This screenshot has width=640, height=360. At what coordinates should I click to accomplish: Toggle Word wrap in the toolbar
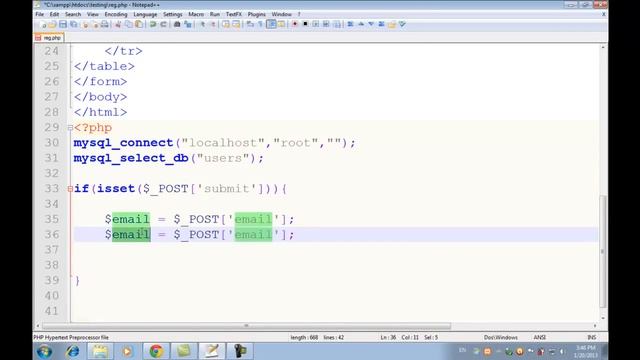pos(250,24)
